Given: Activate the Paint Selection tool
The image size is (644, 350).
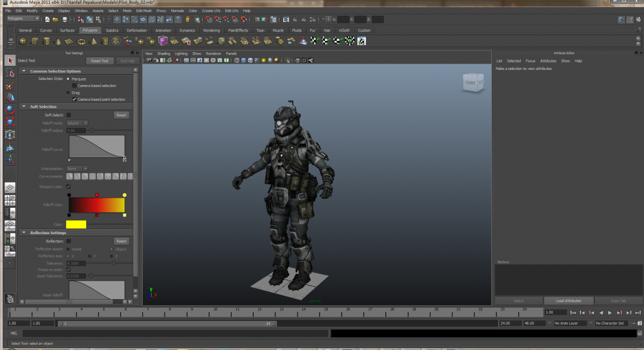Looking at the screenshot, I should [10, 86].
